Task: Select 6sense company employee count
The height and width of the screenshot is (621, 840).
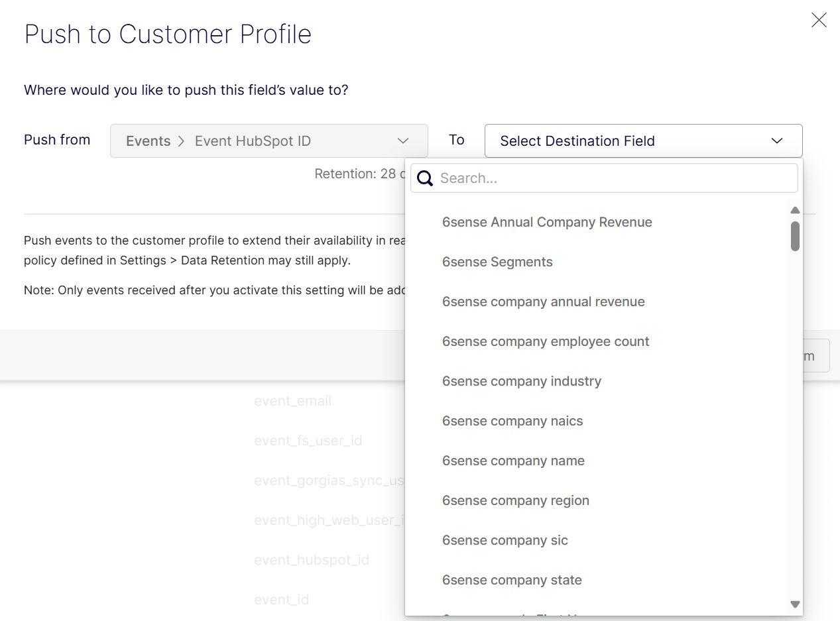Action: pos(546,341)
